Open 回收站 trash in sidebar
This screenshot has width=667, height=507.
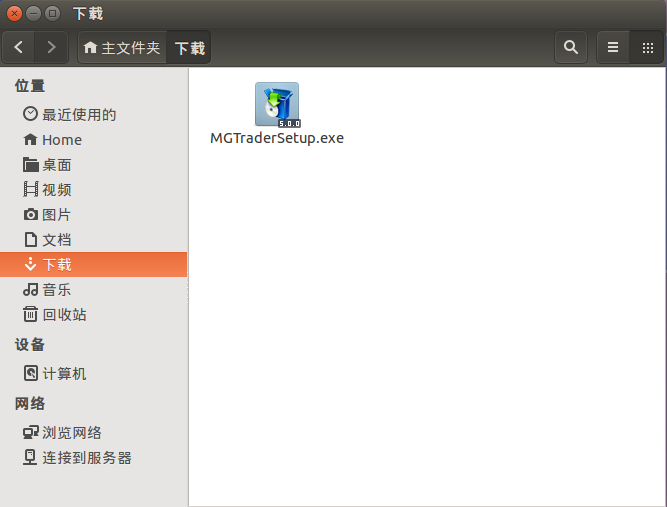coord(64,315)
